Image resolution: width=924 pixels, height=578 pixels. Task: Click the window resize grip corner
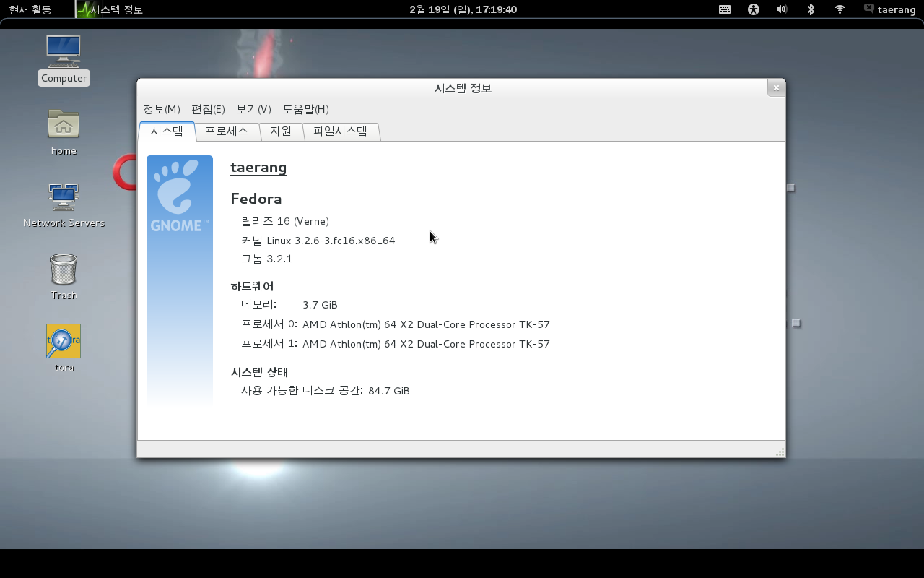(780, 452)
